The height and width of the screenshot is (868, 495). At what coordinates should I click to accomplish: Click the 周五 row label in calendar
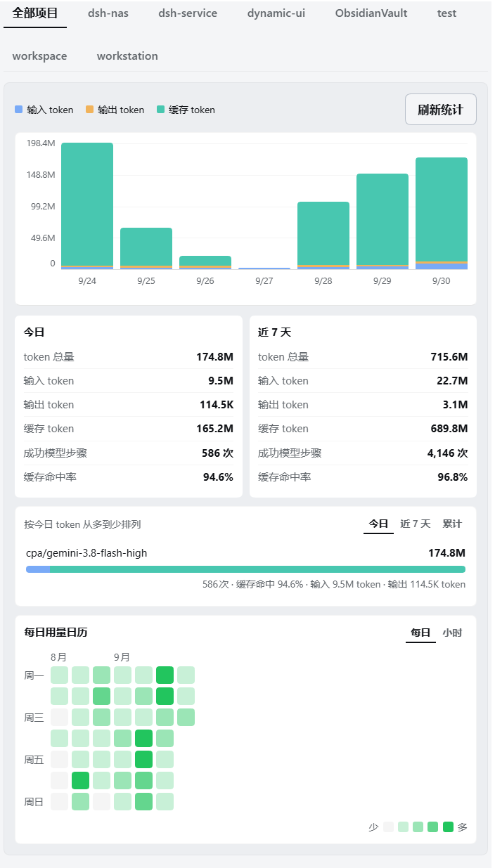(34, 760)
